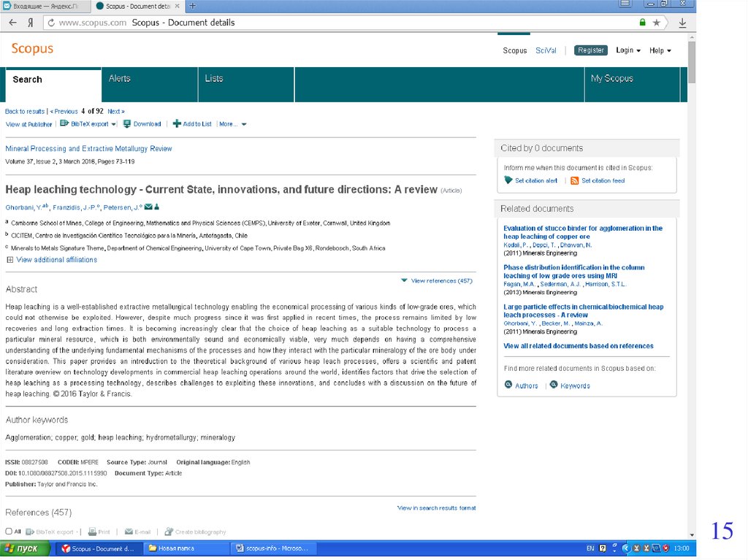
Task: Click the Add to List plus icon
Action: coord(177,124)
